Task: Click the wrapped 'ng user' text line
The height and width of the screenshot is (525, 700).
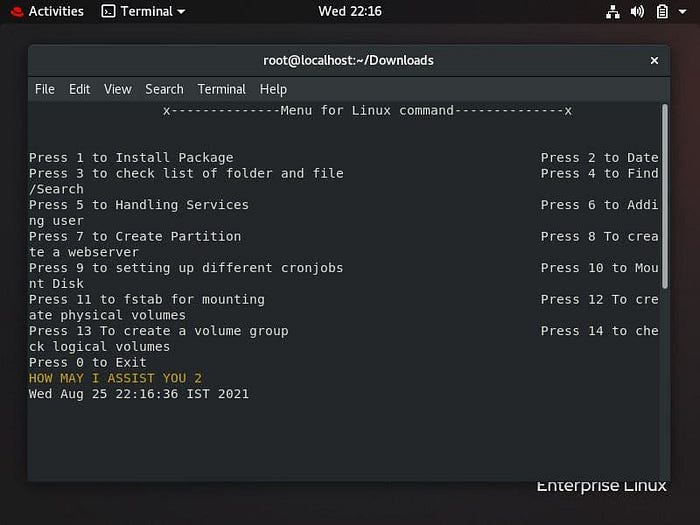Action: (x=56, y=221)
